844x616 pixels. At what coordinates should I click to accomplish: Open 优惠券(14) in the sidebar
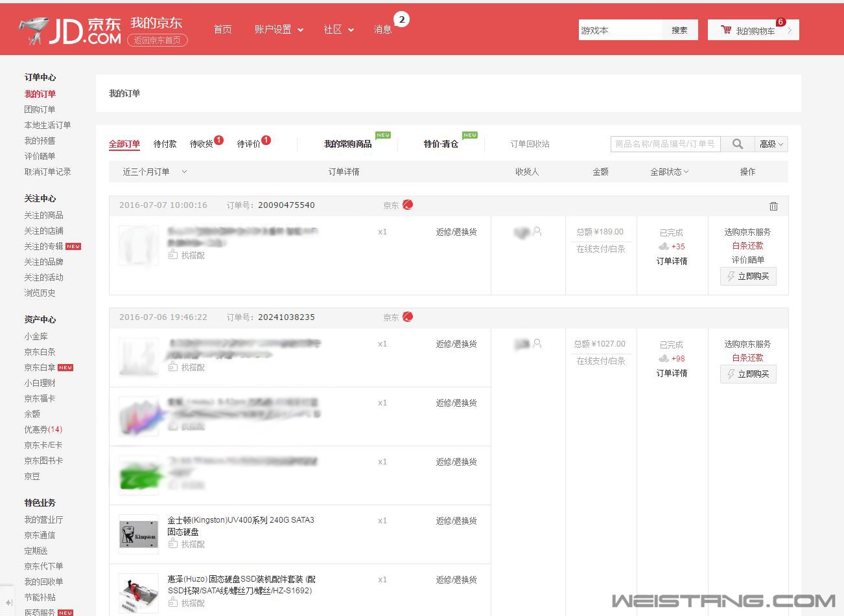point(43,429)
